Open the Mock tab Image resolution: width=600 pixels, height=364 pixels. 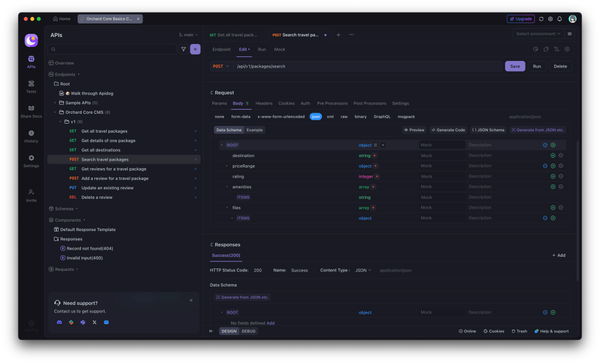(280, 49)
